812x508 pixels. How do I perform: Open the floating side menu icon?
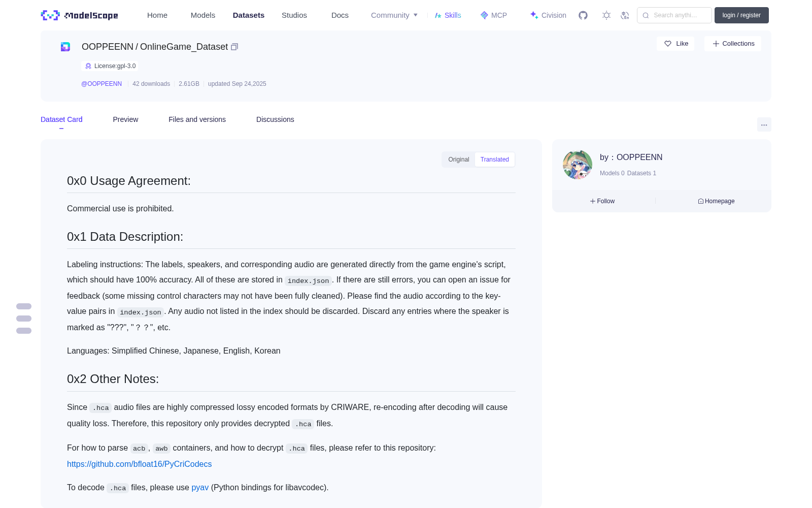[24, 319]
